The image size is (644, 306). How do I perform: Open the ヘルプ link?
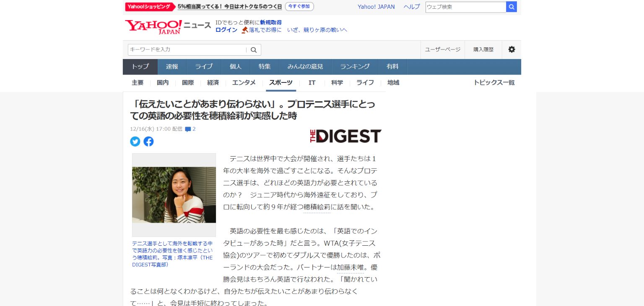(x=412, y=7)
